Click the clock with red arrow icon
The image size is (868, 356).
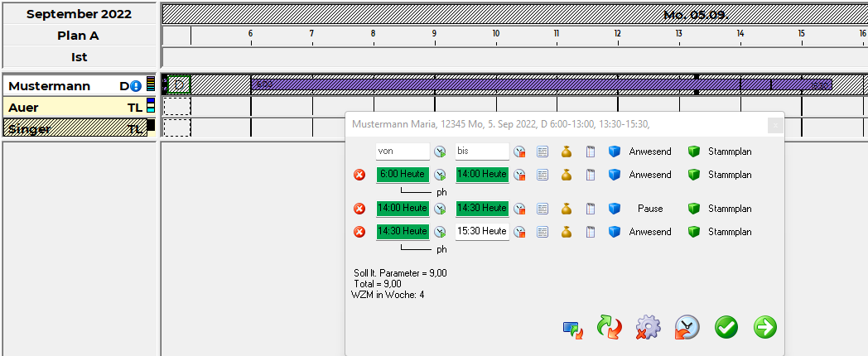(x=687, y=328)
